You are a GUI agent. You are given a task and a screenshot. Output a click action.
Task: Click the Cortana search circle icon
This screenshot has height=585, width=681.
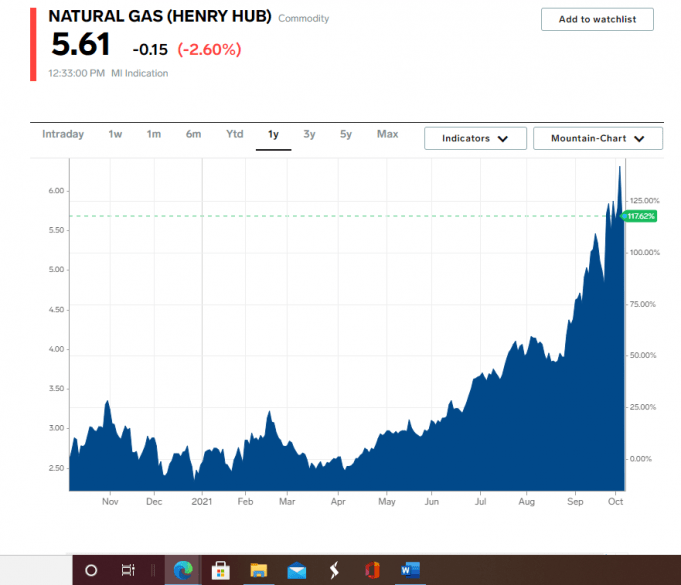91,570
